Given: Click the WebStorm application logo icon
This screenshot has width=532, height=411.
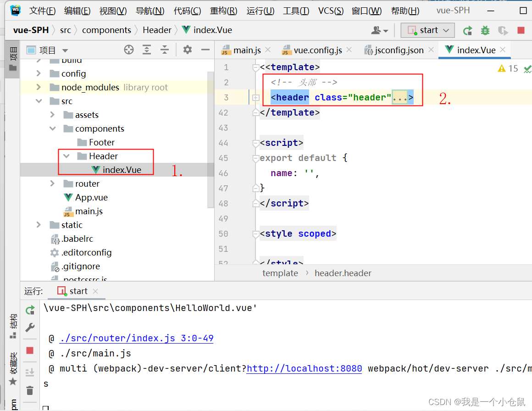Looking at the screenshot, I should coord(15,10).
